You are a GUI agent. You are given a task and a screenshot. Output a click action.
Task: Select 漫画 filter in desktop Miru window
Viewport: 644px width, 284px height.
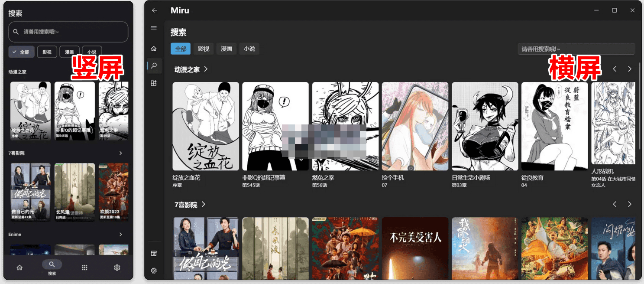[227, 49]
